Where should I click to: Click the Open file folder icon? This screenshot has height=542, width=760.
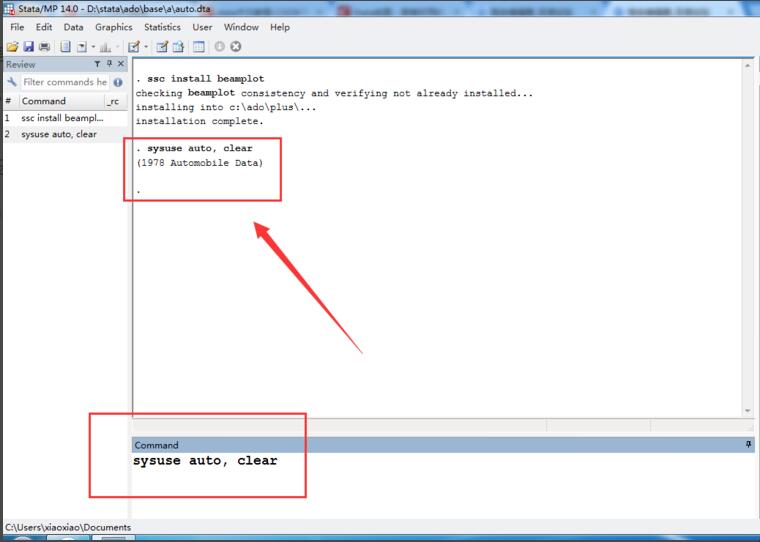pyautogui.click(x=12, y=47)
